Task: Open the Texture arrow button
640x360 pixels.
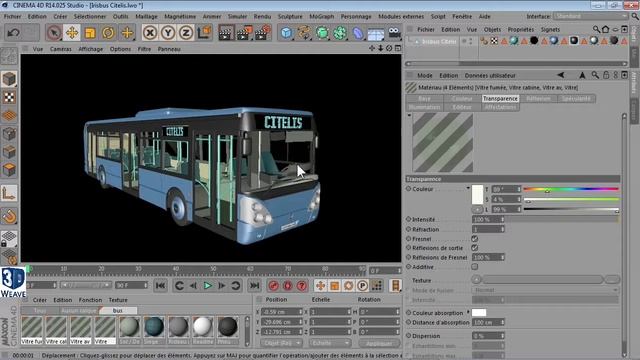Action: [x=476, y=280]
